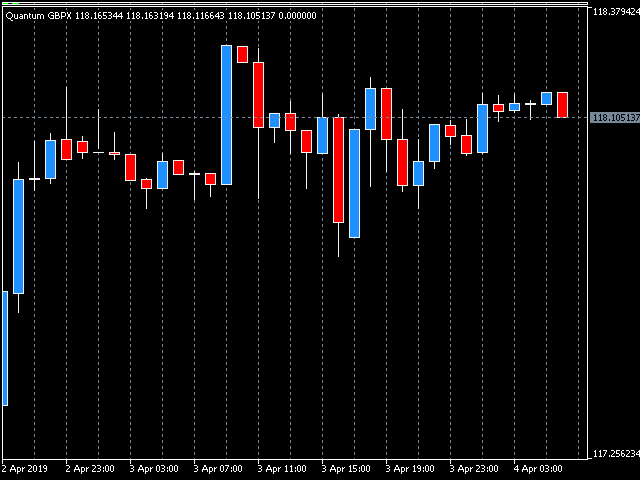
Task: Click the 3 Apr 07:00 time label
Action: click(x=218, y=469)
